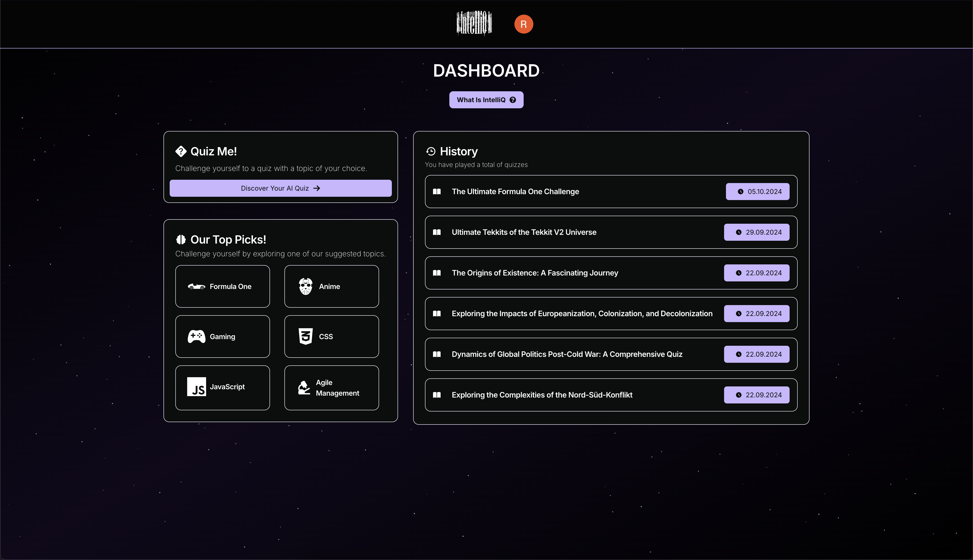Click the JS JavaScript logo icon

(x=196, y=387)
